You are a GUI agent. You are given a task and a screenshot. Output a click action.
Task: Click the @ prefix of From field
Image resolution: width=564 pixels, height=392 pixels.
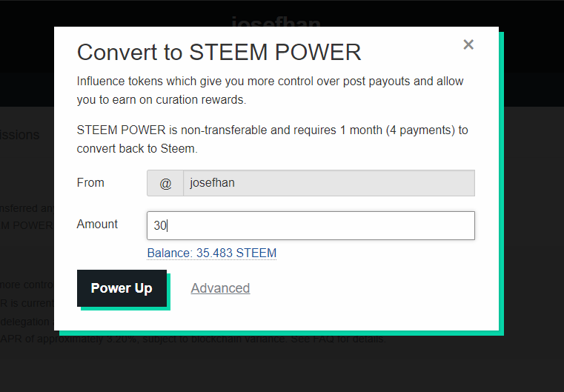click(165, 183)
